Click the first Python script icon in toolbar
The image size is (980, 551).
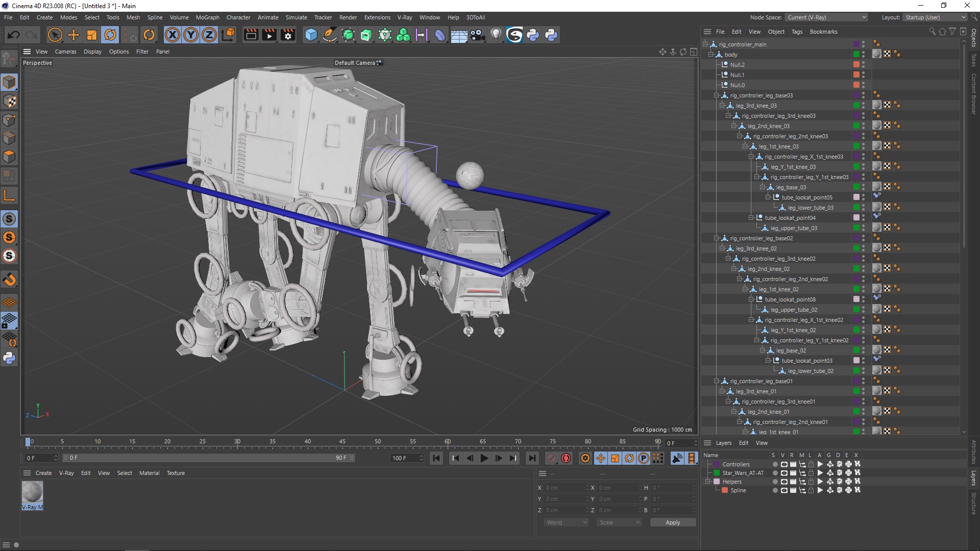(533, 35)
